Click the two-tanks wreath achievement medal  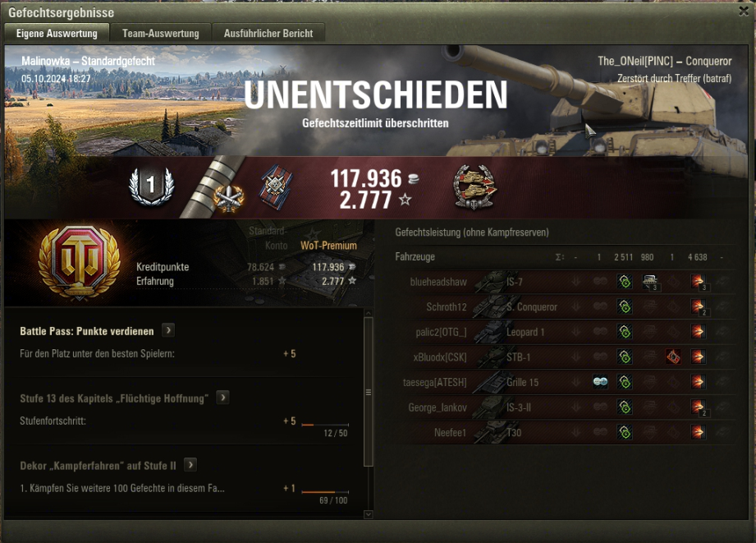pyautogui.click(x=474, y=187)
